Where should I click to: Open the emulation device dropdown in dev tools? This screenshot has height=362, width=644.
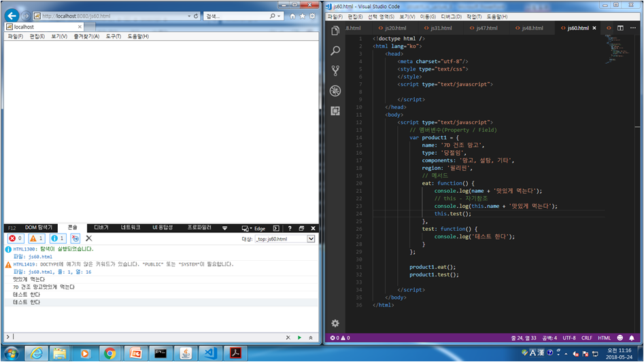245,228
